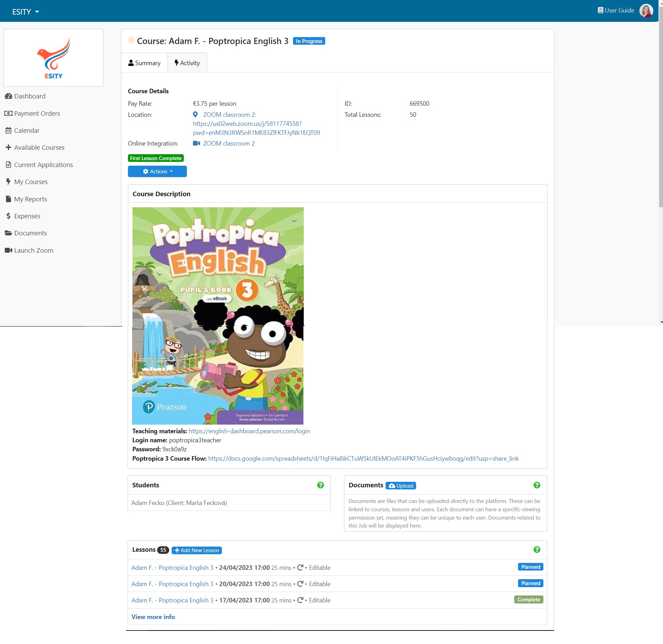Switch to the Summary tab
The image size is (663, 644).
click(144, 63)
